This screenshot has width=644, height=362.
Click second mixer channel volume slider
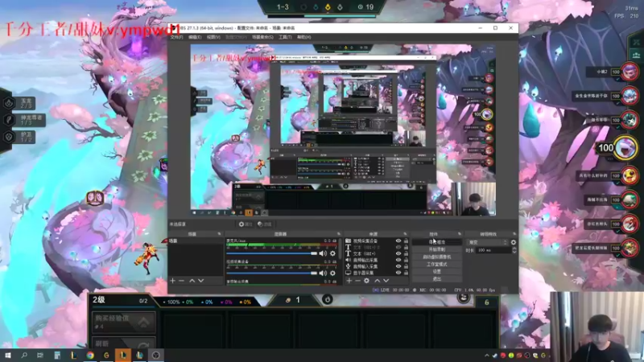[x=271, y=273]
